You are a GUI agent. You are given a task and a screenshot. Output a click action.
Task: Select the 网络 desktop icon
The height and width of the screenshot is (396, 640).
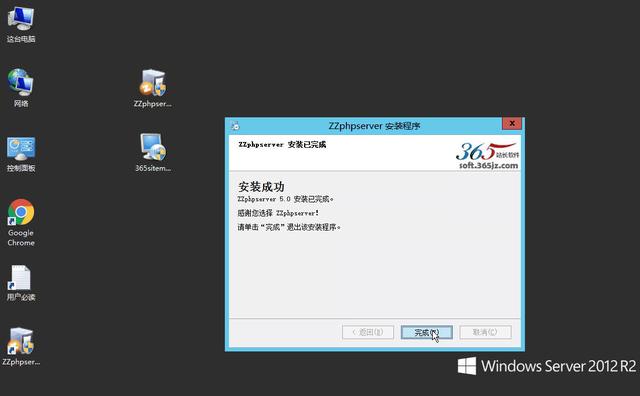coord(21,88)
